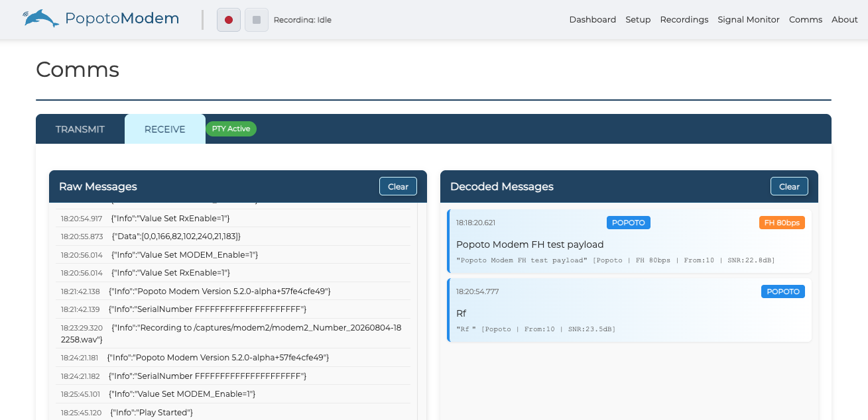Click the Popoto dolphin logo icon
This screenshot has height=420, width=868.
(40, 19)
